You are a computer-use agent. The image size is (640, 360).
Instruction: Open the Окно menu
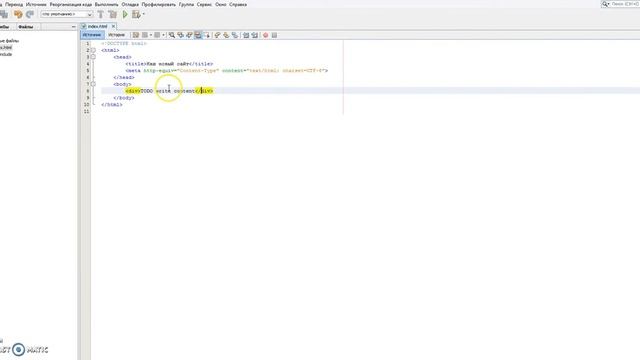click(220, 4)
